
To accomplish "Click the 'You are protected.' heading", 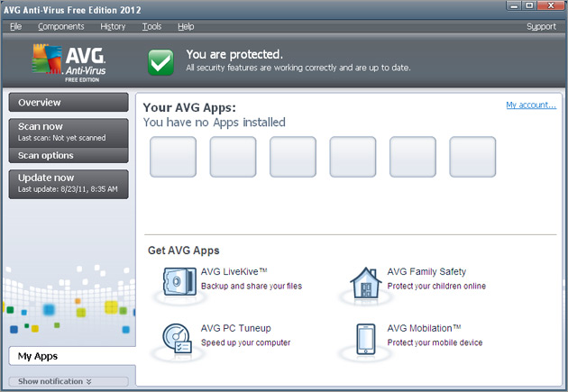I will coord(234,54).
